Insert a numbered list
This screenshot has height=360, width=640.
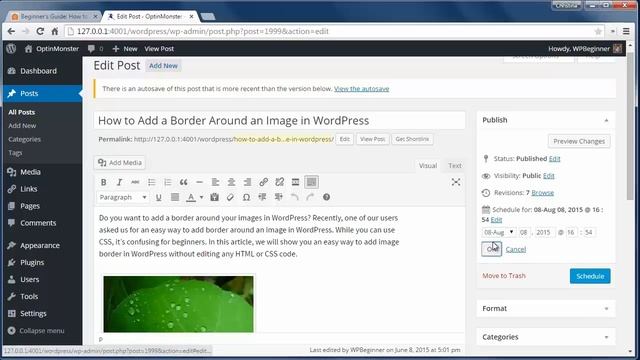pos(167,182)
